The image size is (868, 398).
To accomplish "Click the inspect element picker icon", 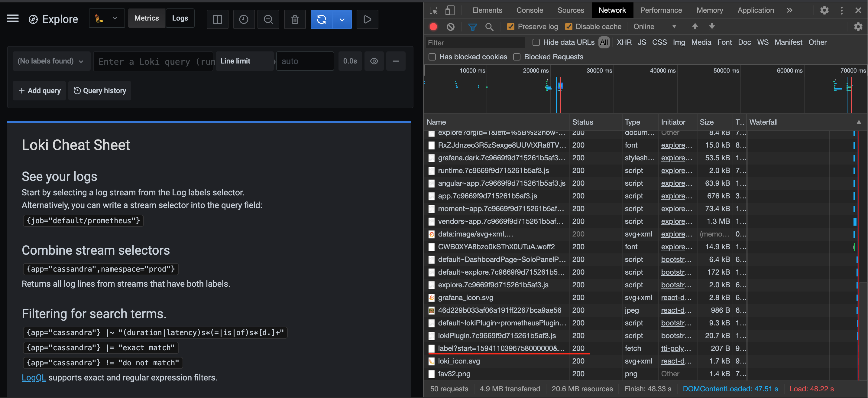I will coord(434,11).
